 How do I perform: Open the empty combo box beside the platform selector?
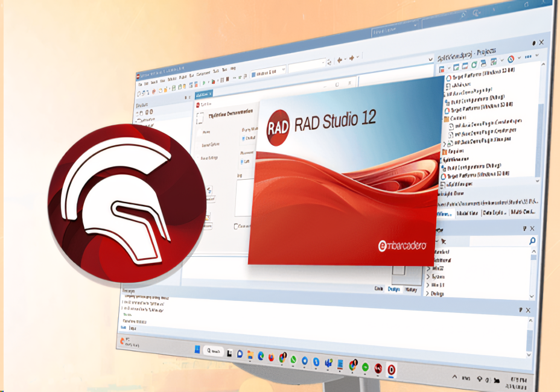[x=307, y=65]
